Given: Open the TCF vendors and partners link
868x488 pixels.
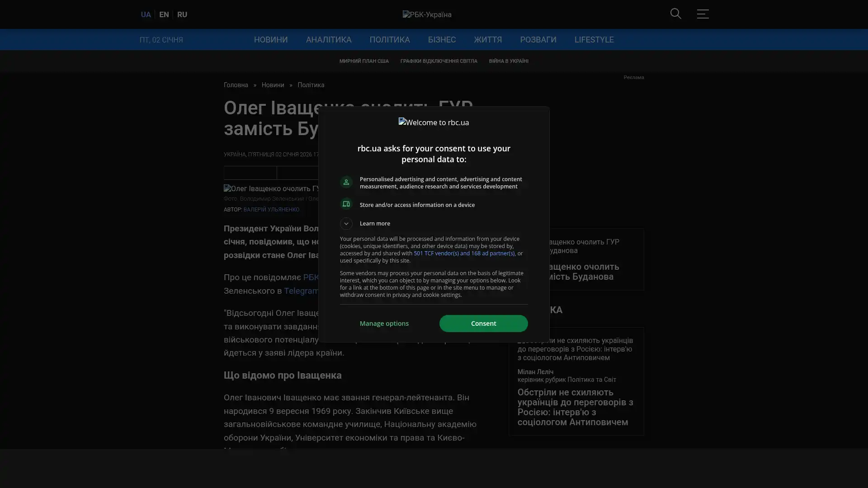Looking at the screenshot, I should coord(463,253).
